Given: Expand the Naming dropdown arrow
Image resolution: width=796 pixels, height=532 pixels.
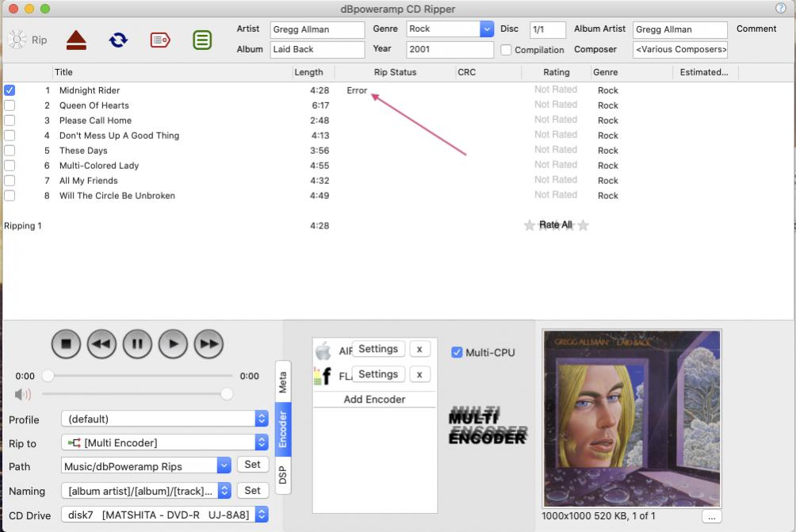Looking at the screenshot, I should point(224,490).
